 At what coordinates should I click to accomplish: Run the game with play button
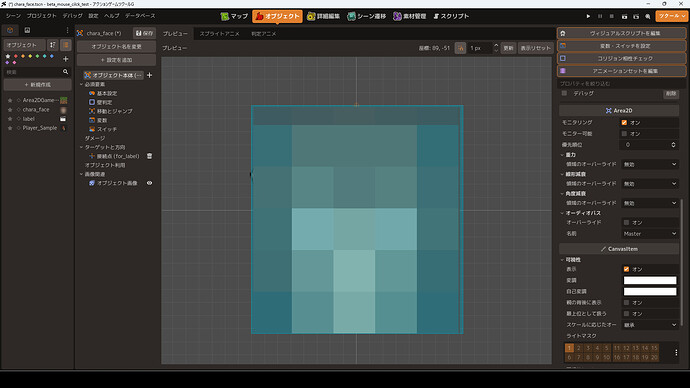point(588,16)
